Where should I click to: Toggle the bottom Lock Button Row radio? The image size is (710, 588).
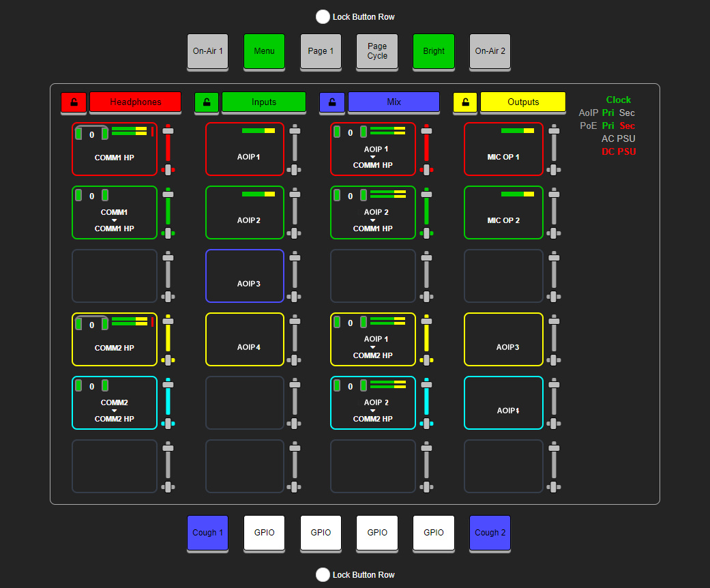[x=323, y=575]
